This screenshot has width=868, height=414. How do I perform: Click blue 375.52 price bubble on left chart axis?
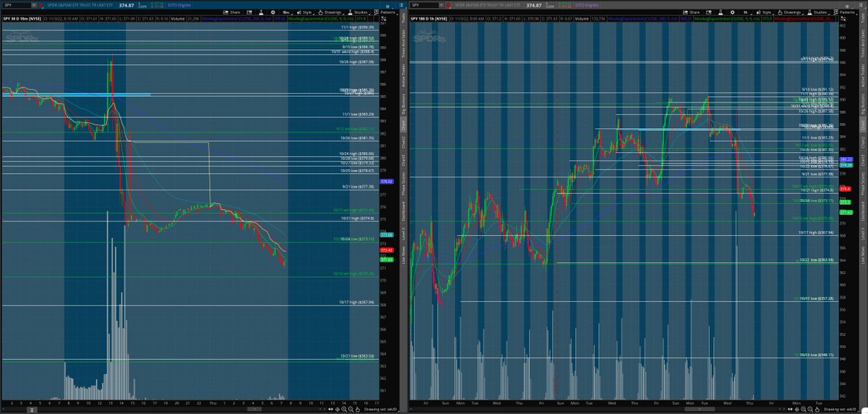(x=386, y=182)
